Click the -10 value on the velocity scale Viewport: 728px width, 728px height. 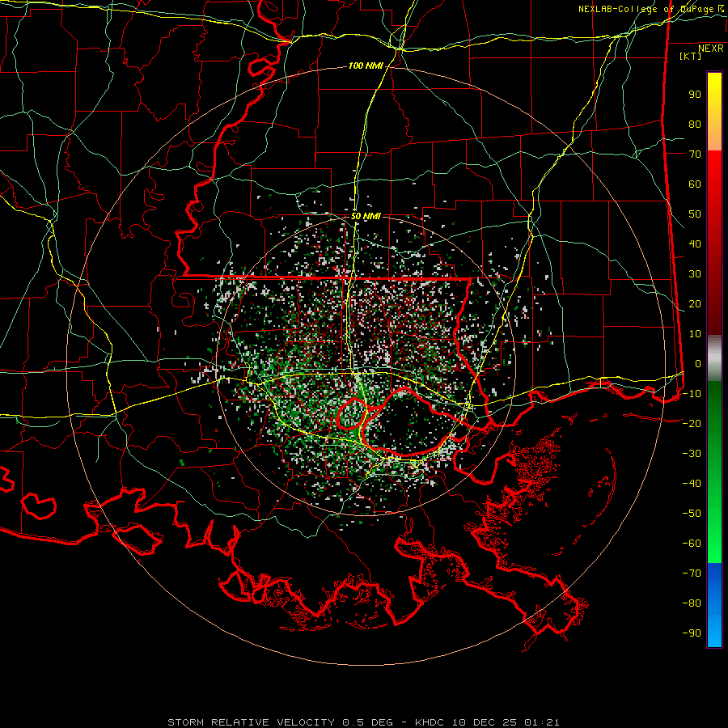click(x=692, y=394)
